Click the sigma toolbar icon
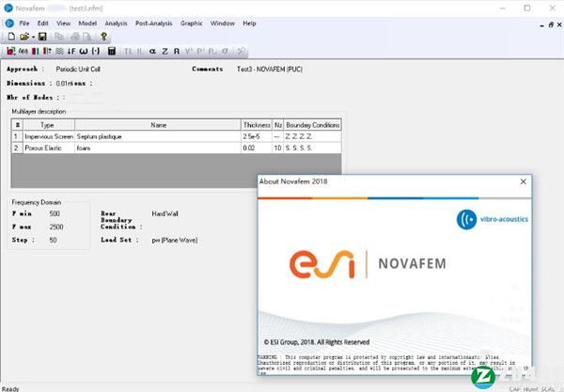The image size is (564, 392). tap(225, 52)
